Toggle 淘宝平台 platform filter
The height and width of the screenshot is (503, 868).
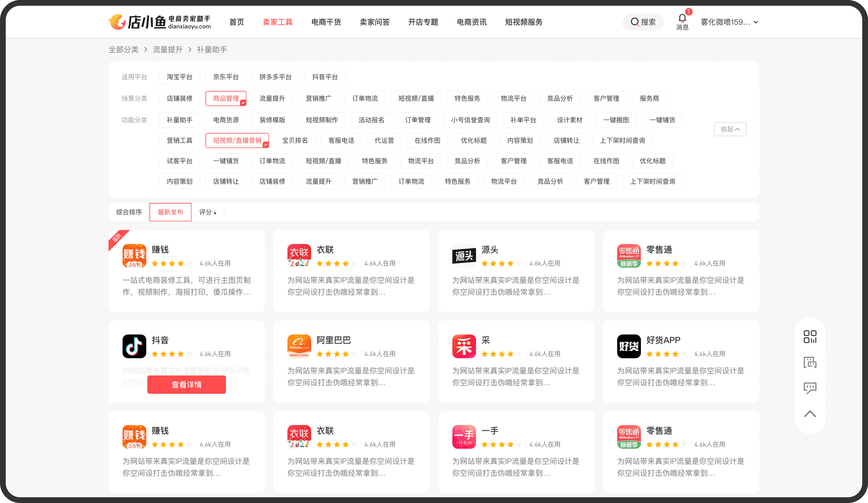180,77
